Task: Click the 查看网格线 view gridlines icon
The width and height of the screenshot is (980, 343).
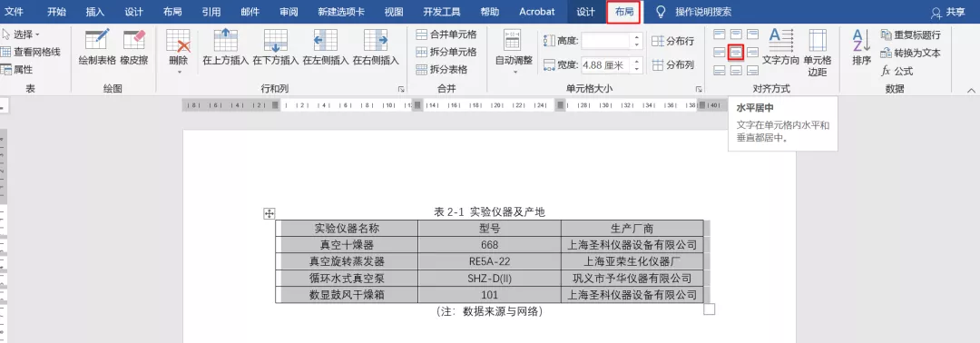Action: pos(5,52)
